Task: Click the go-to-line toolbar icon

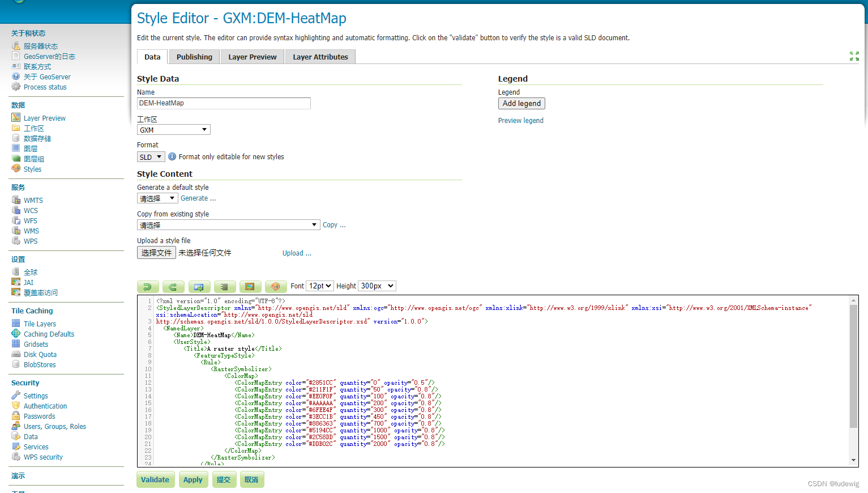Action: click(199, 287)
